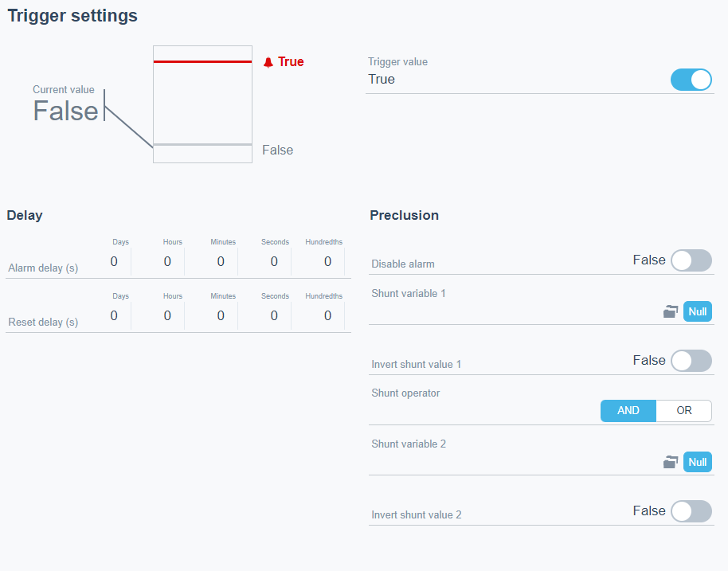Open the variable browser for Shunt variable 1
Image resolution: width=728 pixels, height=571 pixels.
pyautogui.click(x=671, y=311)
